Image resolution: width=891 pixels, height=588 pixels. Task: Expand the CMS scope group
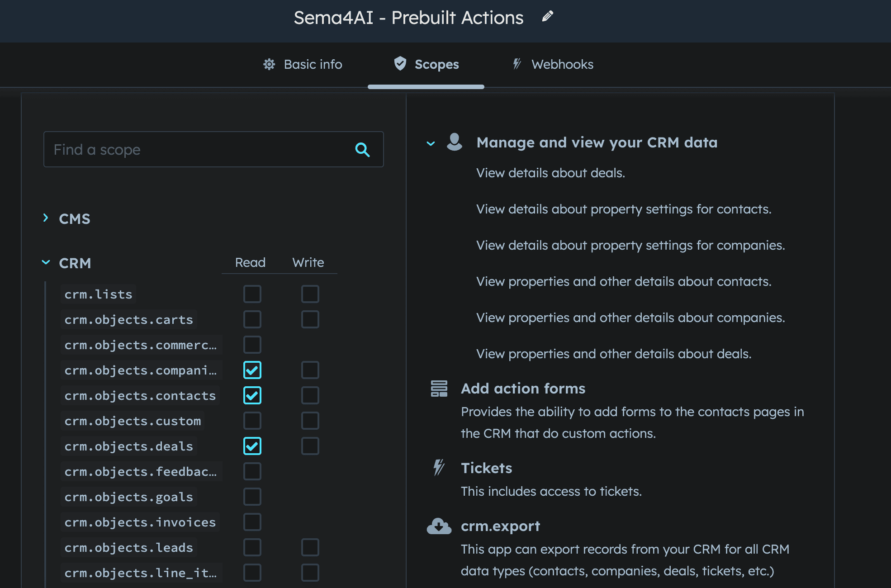coord(45,218)
